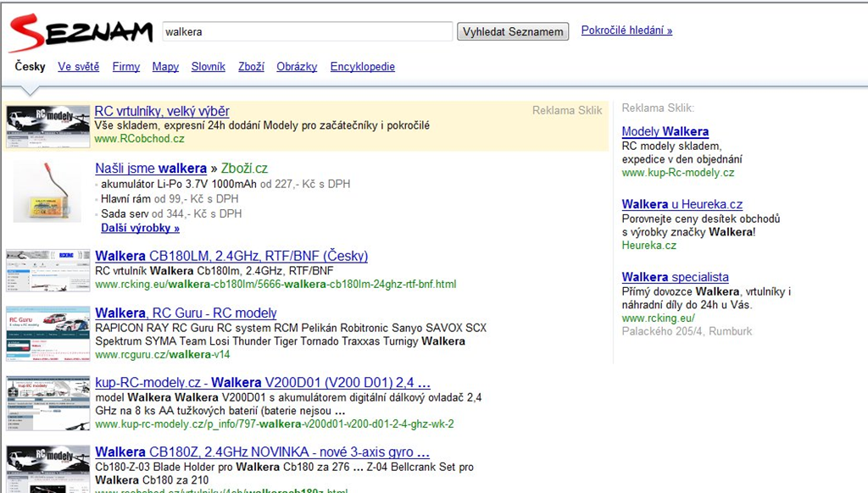
Task: Open sidebar ad Walkera specialista
Action: tap(676, 277)
